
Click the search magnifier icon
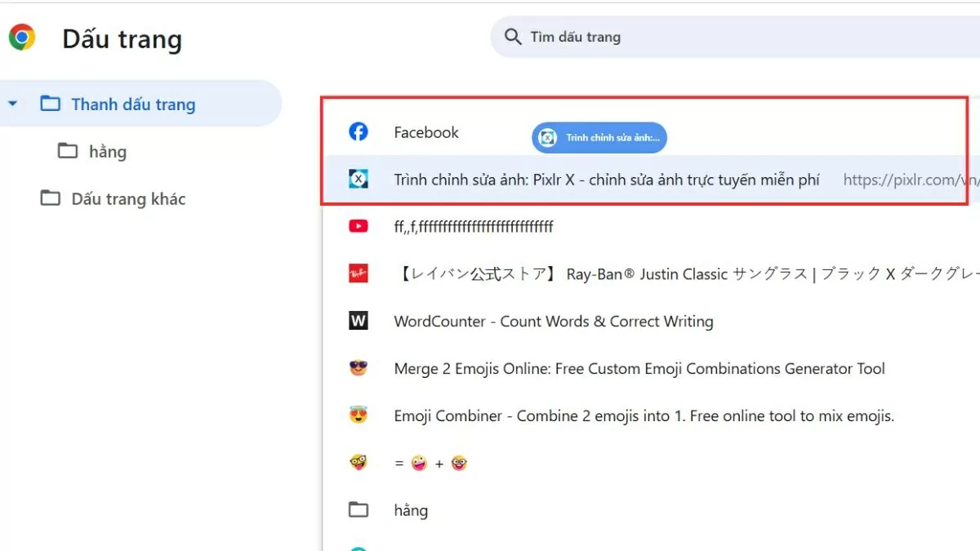(512, 37)
